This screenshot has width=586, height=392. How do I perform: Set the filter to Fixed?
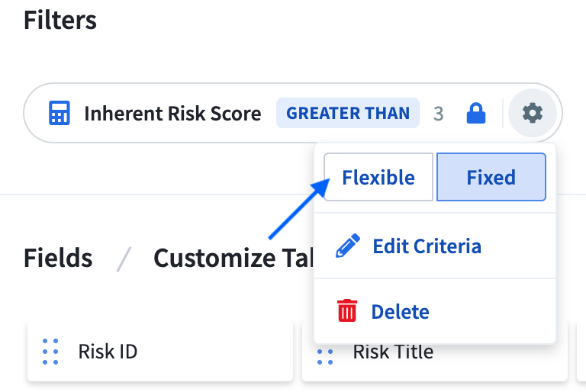(x=491, y=178)
